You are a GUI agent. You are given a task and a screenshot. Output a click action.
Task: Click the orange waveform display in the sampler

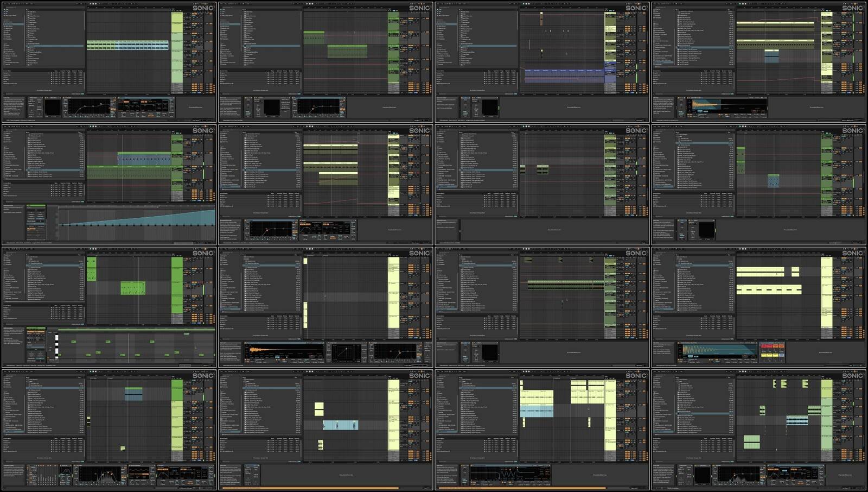(283, 350)
